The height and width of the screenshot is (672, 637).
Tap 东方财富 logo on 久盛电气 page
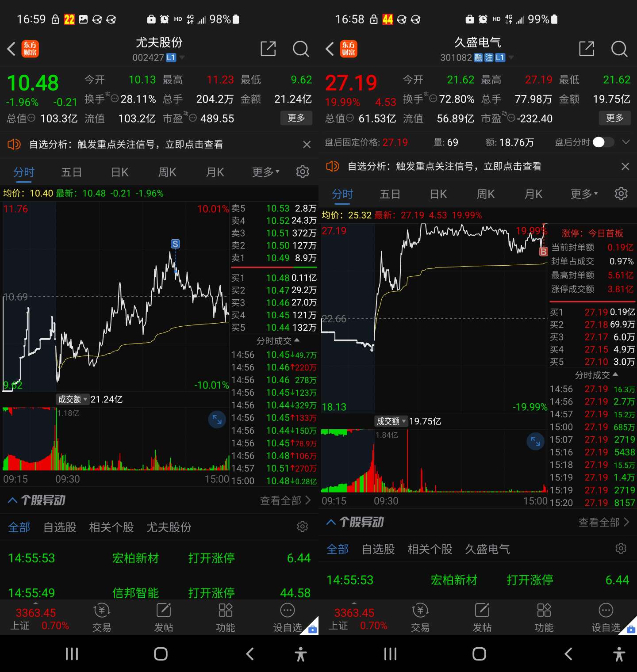(x=349, y=49)
